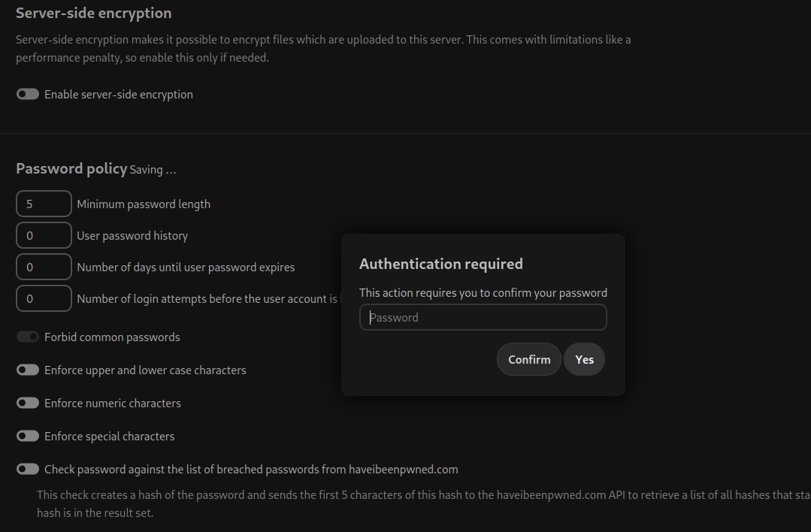
Task: Click the Authentication required dialog title
Action: (441, 264)
